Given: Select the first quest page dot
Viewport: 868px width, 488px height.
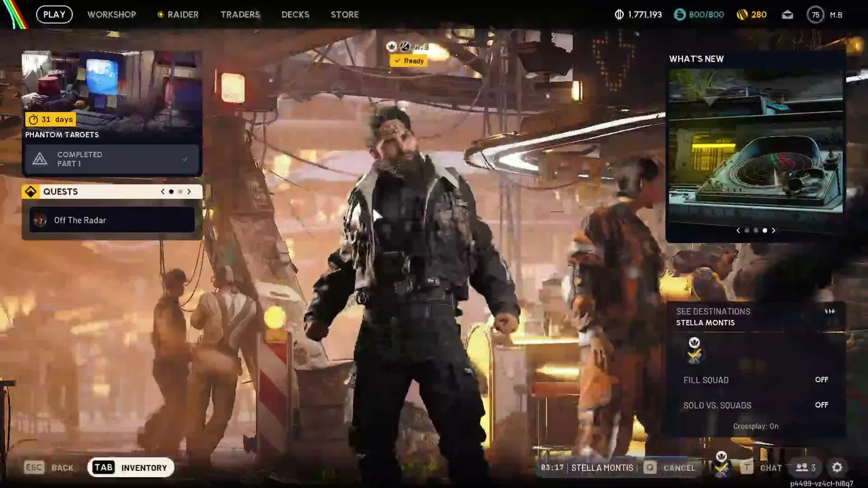Looking at the screenshot, I should (x=171, y=192).
